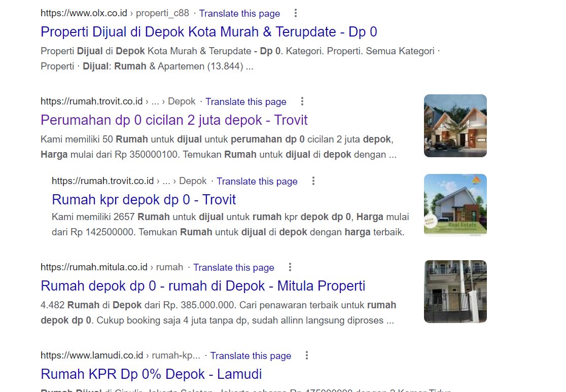Click the 'Kami memiliki 50 Rumah' snippet
The image size is (566, 392).
click(219, 147)
